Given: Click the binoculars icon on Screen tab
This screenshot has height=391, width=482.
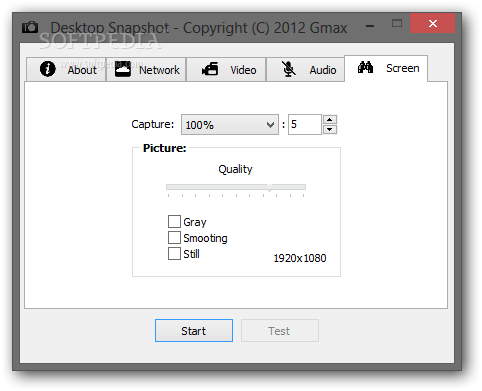Looking at the screenshot, I should coord(365,67).
